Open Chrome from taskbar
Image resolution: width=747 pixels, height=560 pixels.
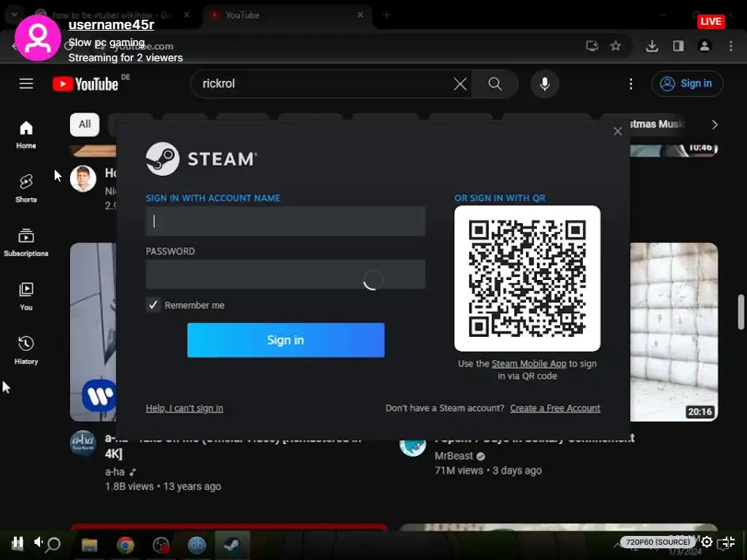tap(125, 545)
